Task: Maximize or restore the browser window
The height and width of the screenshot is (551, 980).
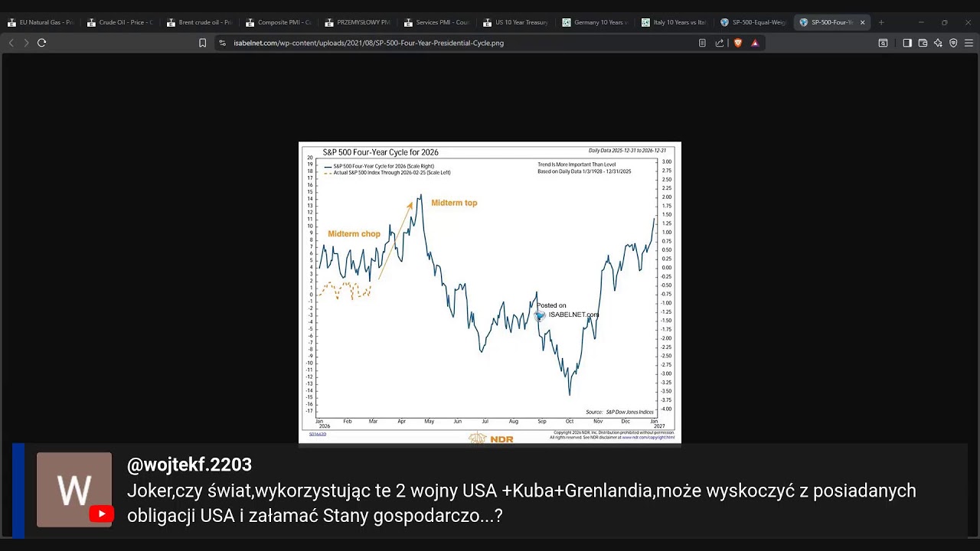Action: tap(944, 22)
